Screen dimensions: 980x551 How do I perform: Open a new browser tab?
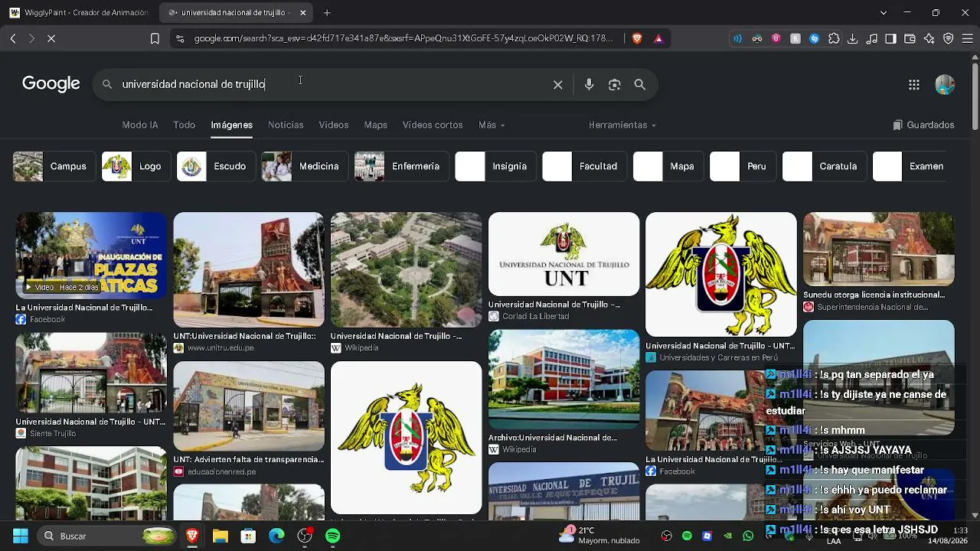pos(327,12)
